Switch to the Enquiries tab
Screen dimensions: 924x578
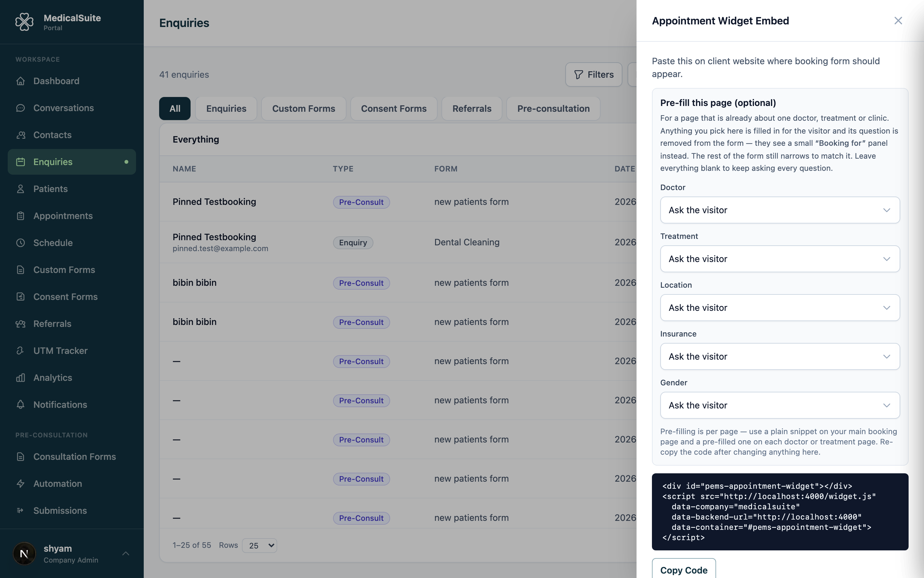(226, 109)
